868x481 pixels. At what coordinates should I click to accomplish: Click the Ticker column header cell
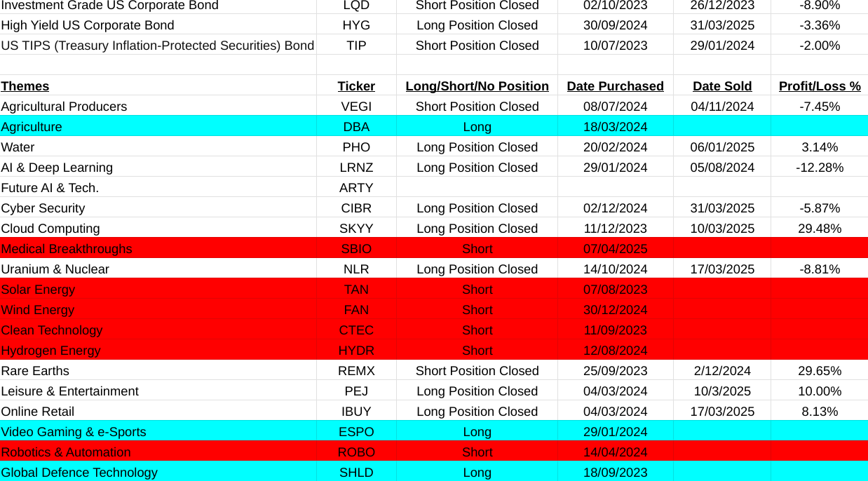pyautogui.click(x=356, y=86)
